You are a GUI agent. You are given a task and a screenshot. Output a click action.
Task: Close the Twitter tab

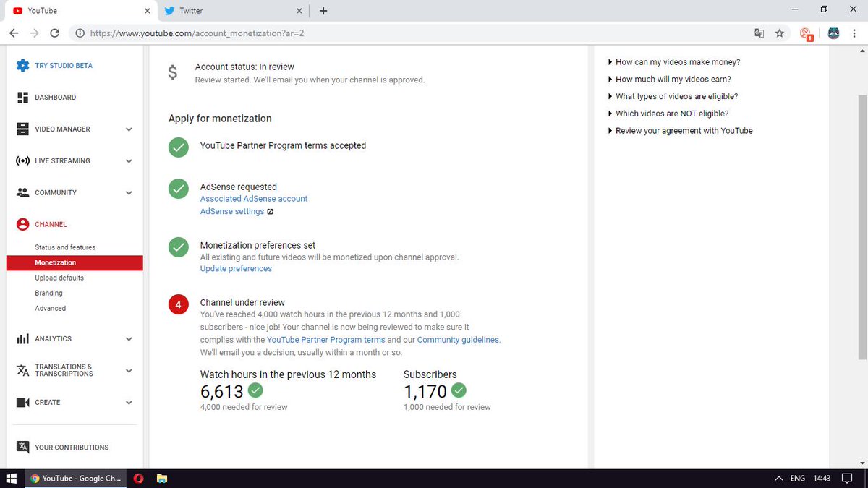click(299, 11)
